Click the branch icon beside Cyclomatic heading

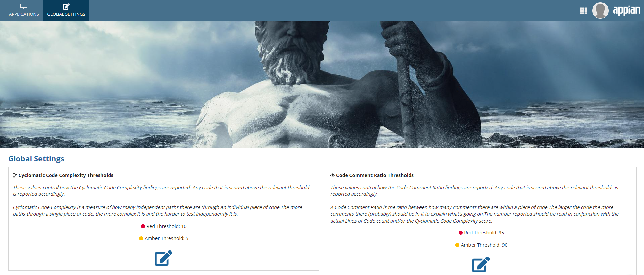click(15, 175)
